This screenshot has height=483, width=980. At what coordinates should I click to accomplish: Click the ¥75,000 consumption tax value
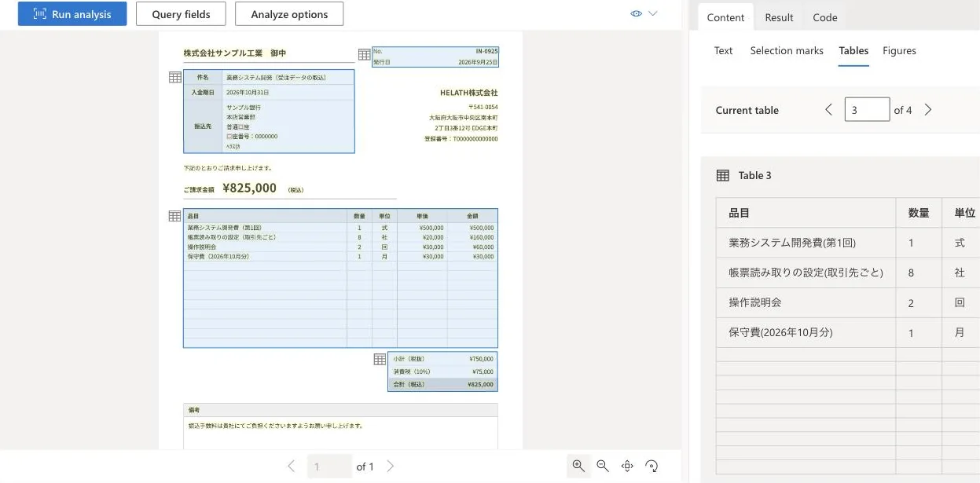(483, 371)
